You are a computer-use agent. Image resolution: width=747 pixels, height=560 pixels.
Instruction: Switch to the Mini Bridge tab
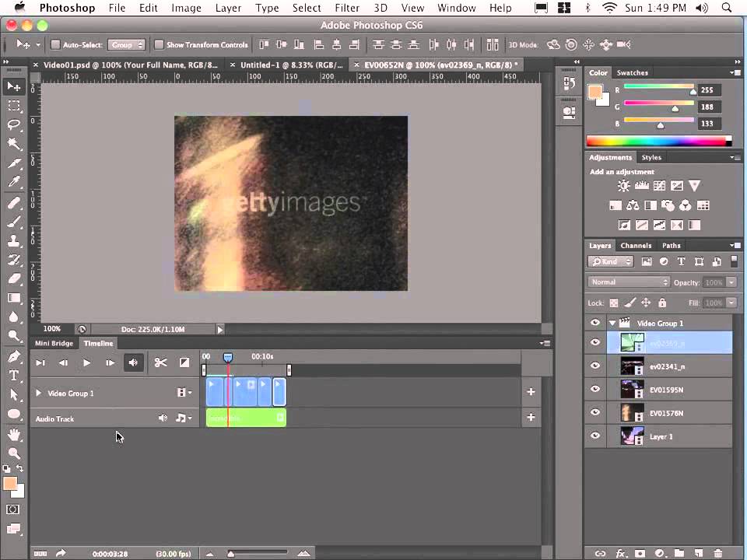click(54, 343)
